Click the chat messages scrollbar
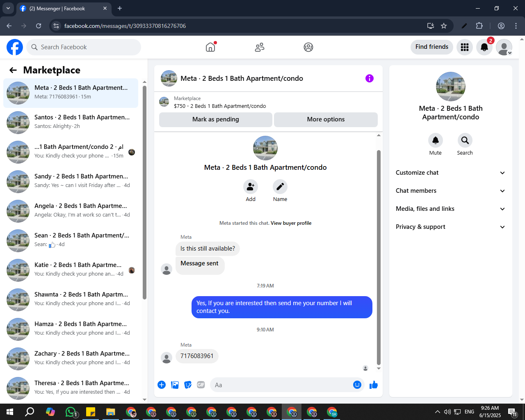 tap(379, 257)
